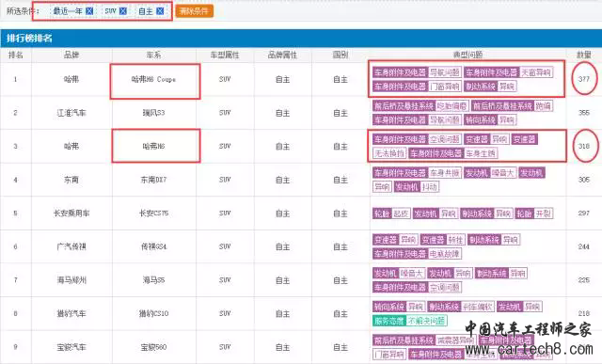Image resolution: width=602 pixels, height=364 pixels.
Task: Click the green 服务态度 tag in rank 8
Action: [389, 321]
